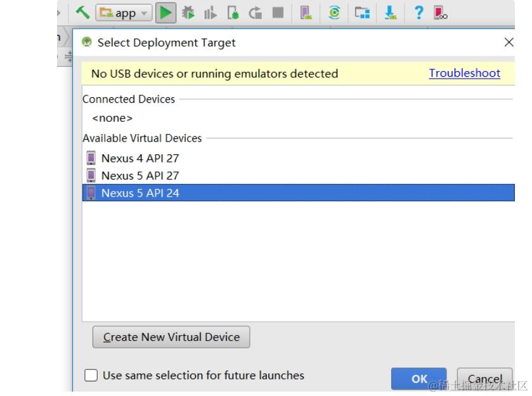
Task: Click the Android Studio icon in the dialog title
Action: pyautogui.click(x=87, y=42)
